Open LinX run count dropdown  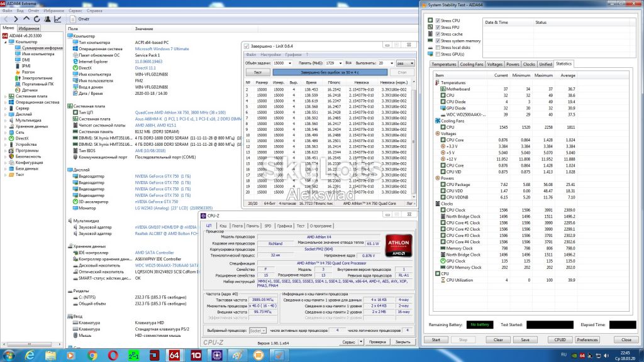(x=391, y=63)
